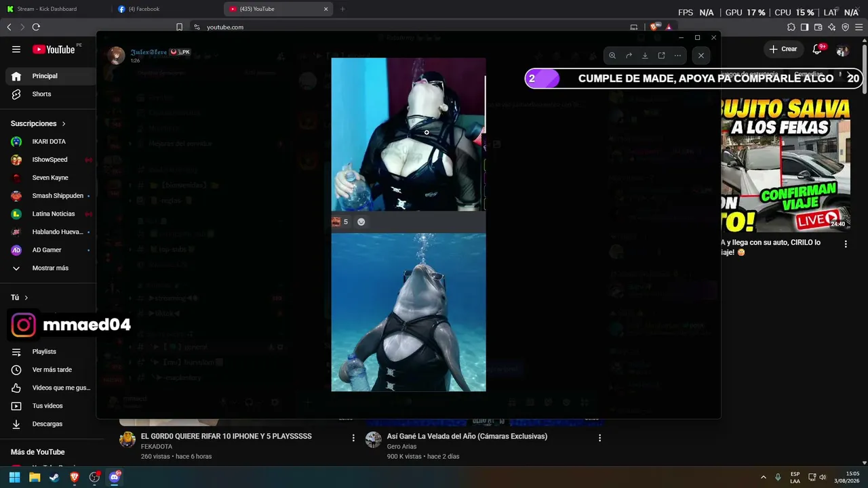This screenshot has width=868, height=488.
Task: Go forward in the browser
Action: point(22,27)
